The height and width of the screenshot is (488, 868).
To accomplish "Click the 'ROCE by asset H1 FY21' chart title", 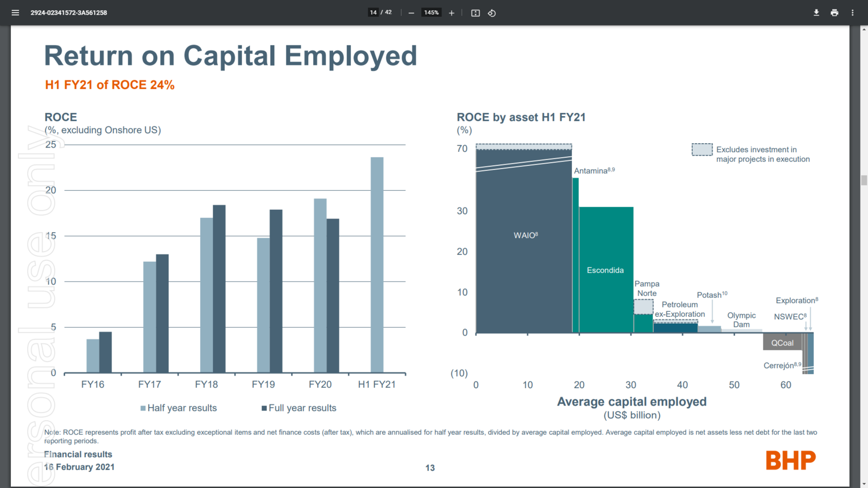I will [521, 117].
